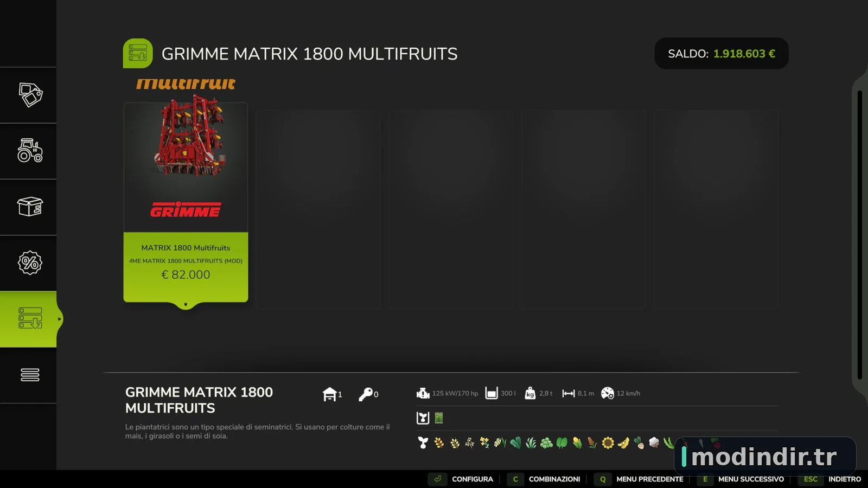
Task: Open COMBINAZIONI from the bottom bar
Action: click(x=554, y=479)
